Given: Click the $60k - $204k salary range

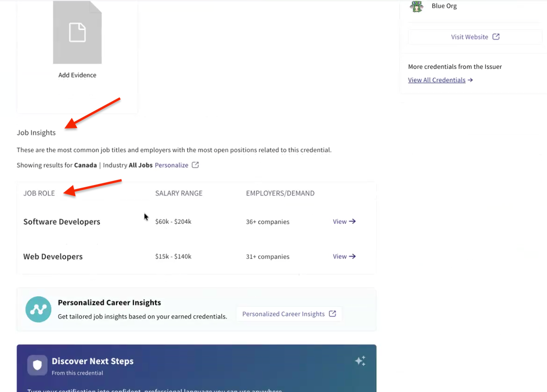Looking at the screenshot, I should click(173, 222).
